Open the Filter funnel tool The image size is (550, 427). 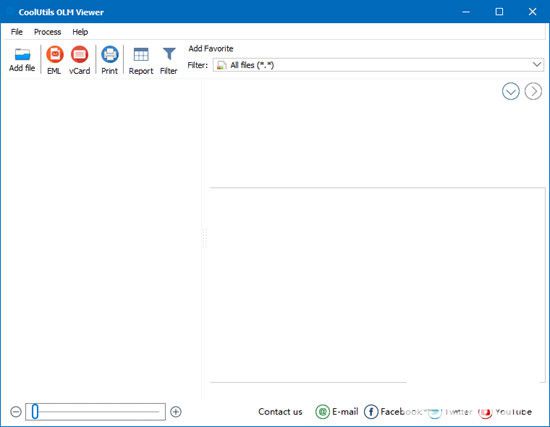[169, 54]
